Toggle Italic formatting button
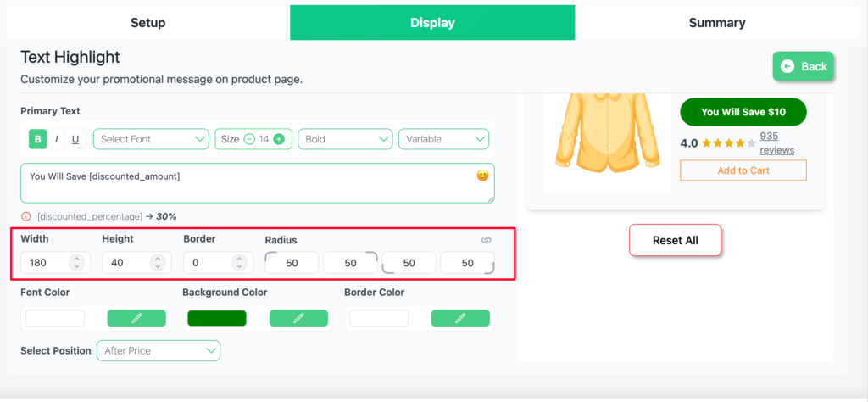 click(56, 139)
